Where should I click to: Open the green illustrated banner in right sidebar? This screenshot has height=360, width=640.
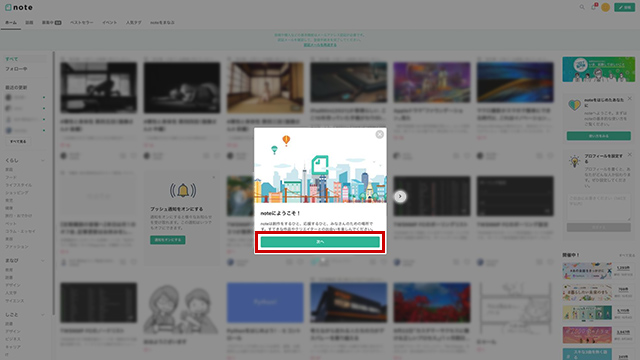tap(598, 69)
